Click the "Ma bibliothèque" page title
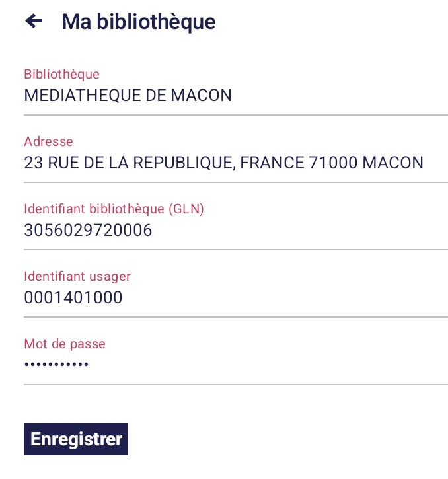 139,22
